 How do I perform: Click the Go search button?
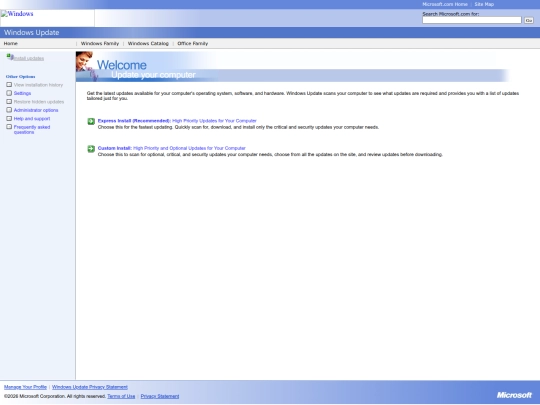(x=529, y=21)
